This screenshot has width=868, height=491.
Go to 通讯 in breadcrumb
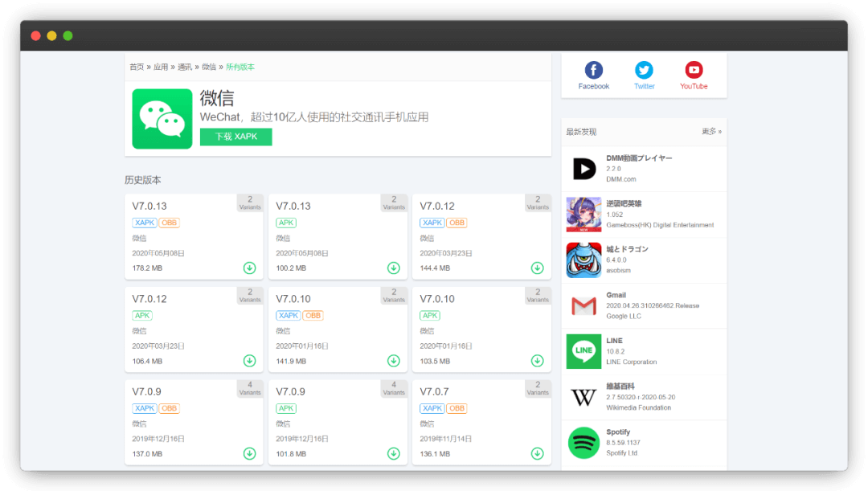[x=184, y=67]
